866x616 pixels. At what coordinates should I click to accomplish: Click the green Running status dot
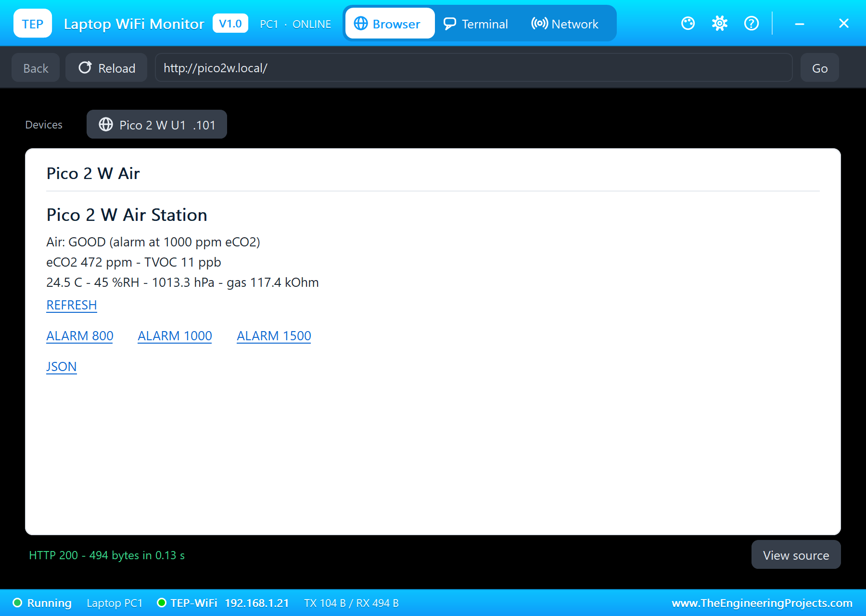[x=17, y=603]
